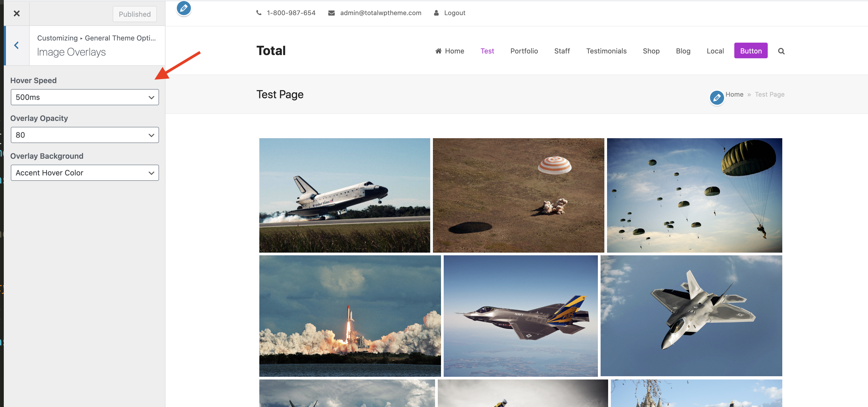Click the top bar edit pencil shortcut
Image resolution: width=868 pixels, height=407 pixels.
[184, 8]
